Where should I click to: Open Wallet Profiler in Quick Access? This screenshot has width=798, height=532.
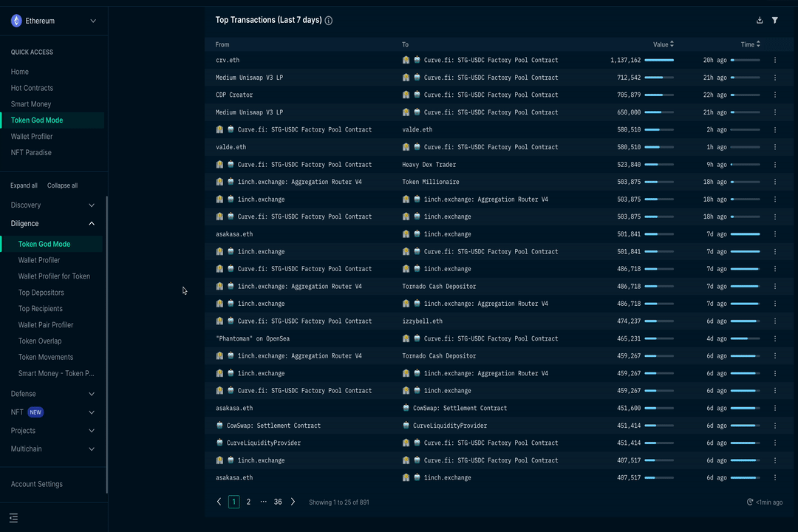[x=32, y=137]
